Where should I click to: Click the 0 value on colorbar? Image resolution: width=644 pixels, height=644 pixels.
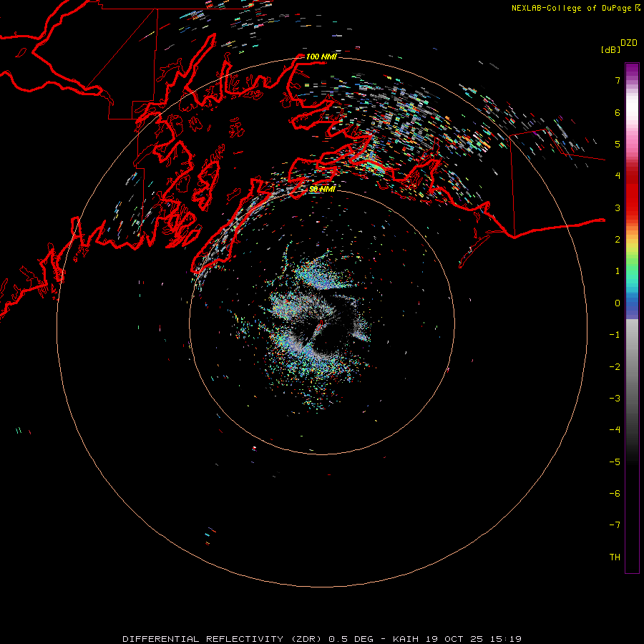618,303
